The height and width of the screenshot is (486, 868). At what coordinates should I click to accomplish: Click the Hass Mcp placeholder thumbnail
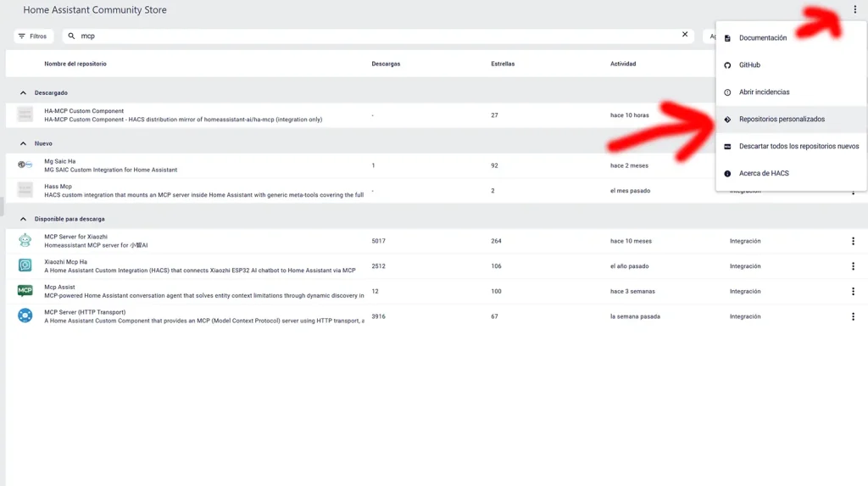[25, 190]
